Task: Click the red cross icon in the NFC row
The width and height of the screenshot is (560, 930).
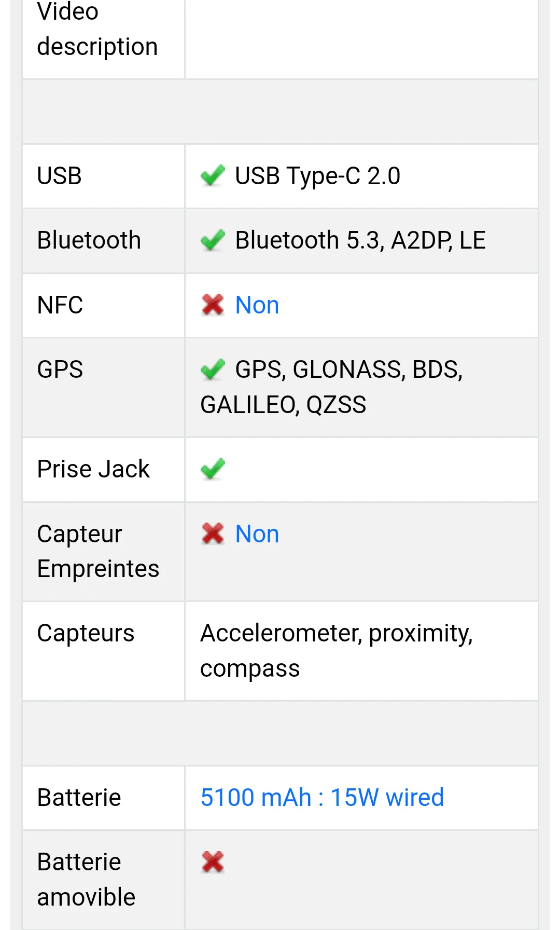Action: pos(213,305)
